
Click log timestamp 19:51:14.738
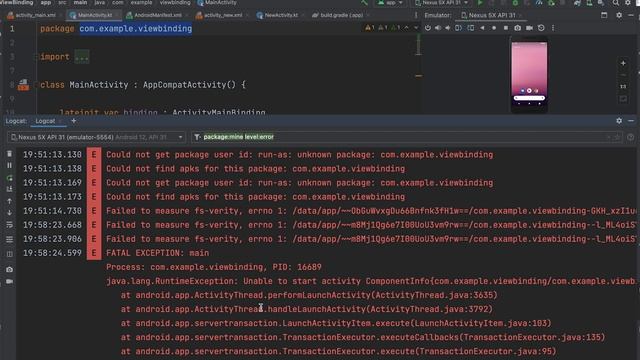pyautogui.click(x=52, y=211)
